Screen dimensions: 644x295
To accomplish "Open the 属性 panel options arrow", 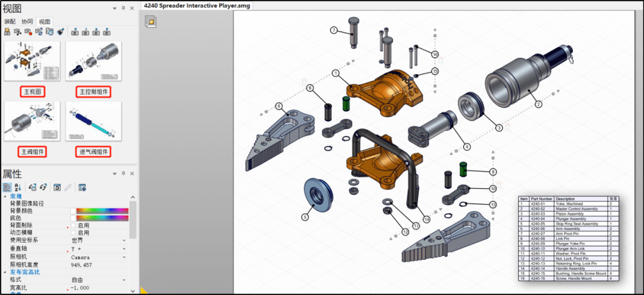I will pos(114,174).
